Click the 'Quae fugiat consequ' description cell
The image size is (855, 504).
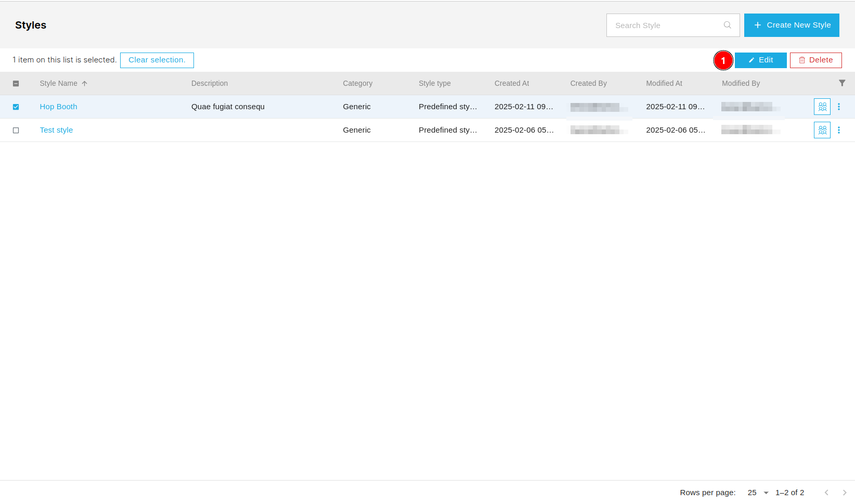pyautogui.click(x=228, y=107)
